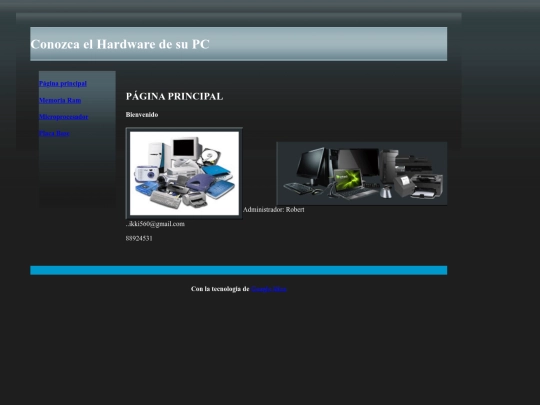Click the 'Con la tecnología de' text

[220, 289]
